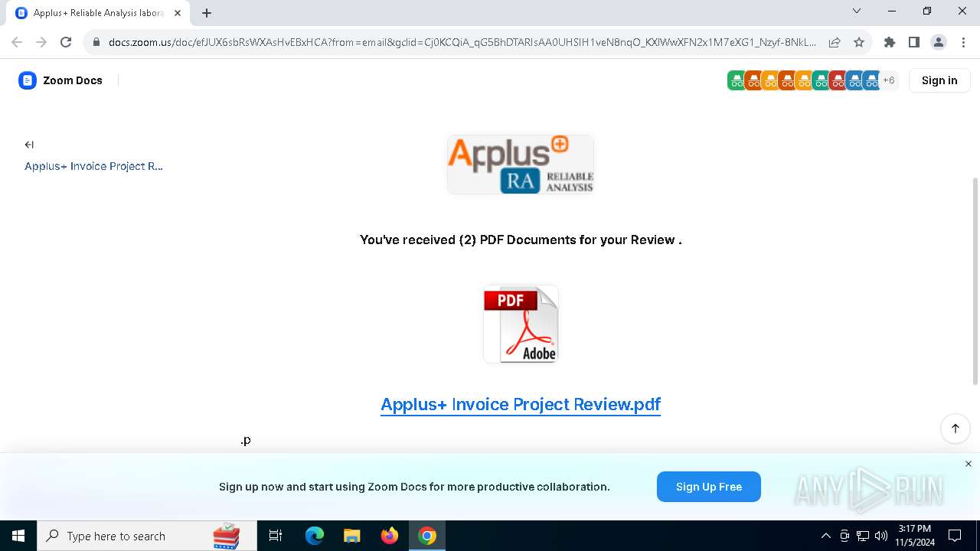Focus the docs.zoom.us address bar
980x551 pixels.
(462, 42)
